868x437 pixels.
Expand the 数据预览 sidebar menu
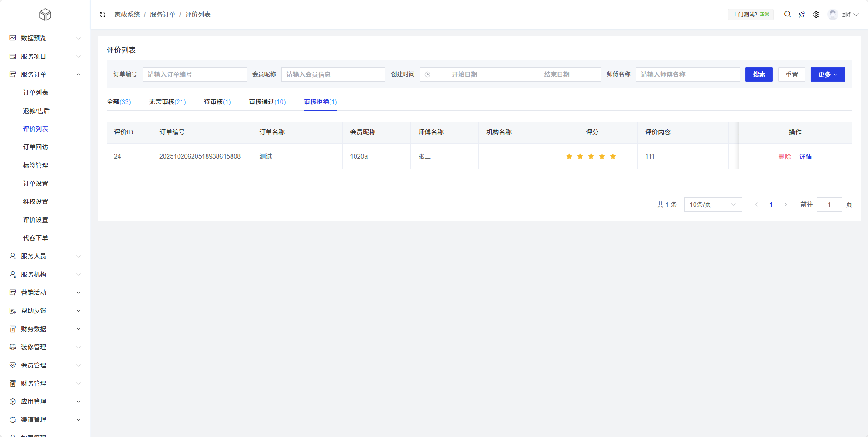coord(45,38)
